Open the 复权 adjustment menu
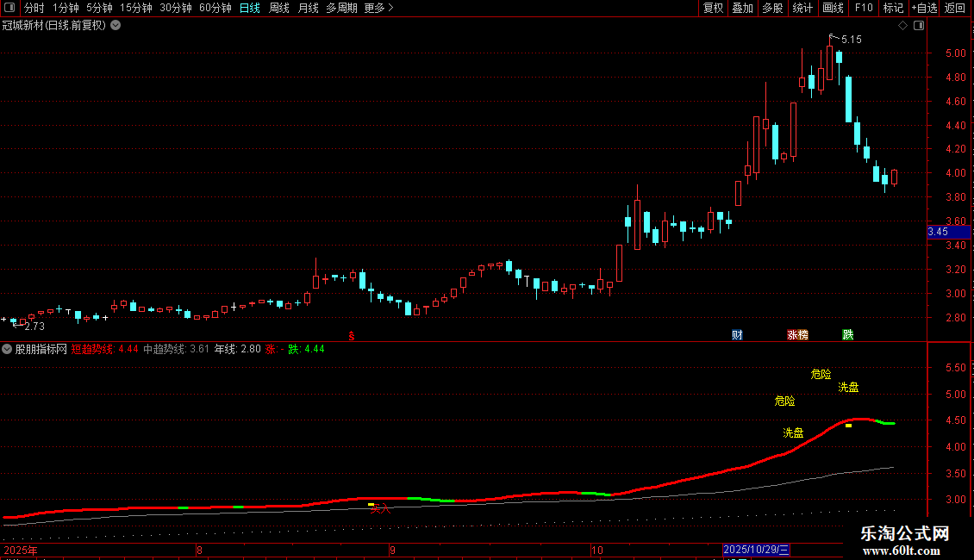Screen dimensions: 974x560 pos(713,8)
